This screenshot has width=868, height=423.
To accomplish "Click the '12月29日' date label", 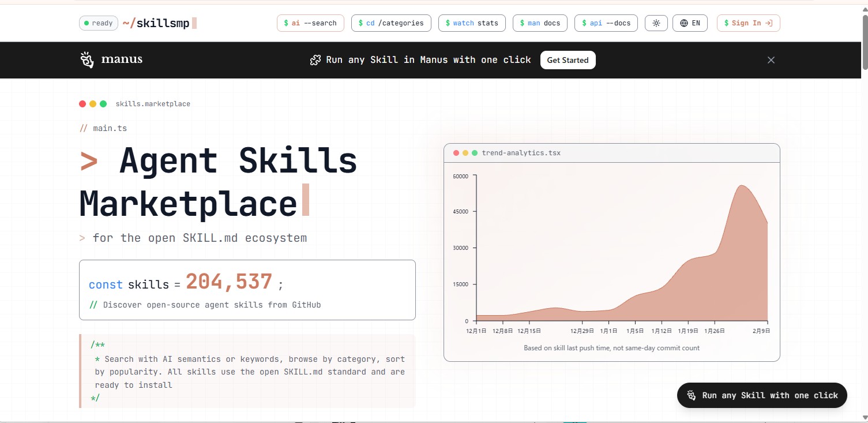I will click(x=583, y=331).
